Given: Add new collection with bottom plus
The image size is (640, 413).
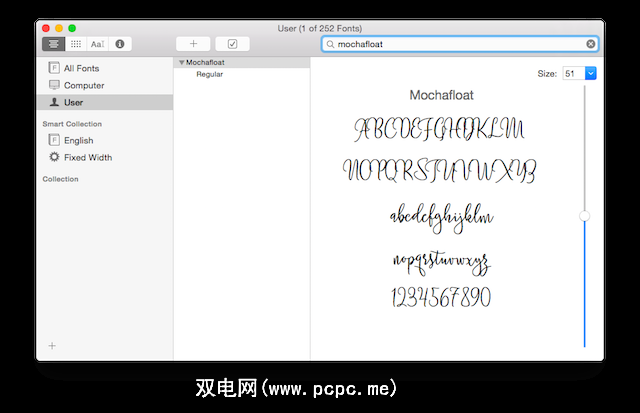Looking at the screenshot, I should [x=52, y=346].
